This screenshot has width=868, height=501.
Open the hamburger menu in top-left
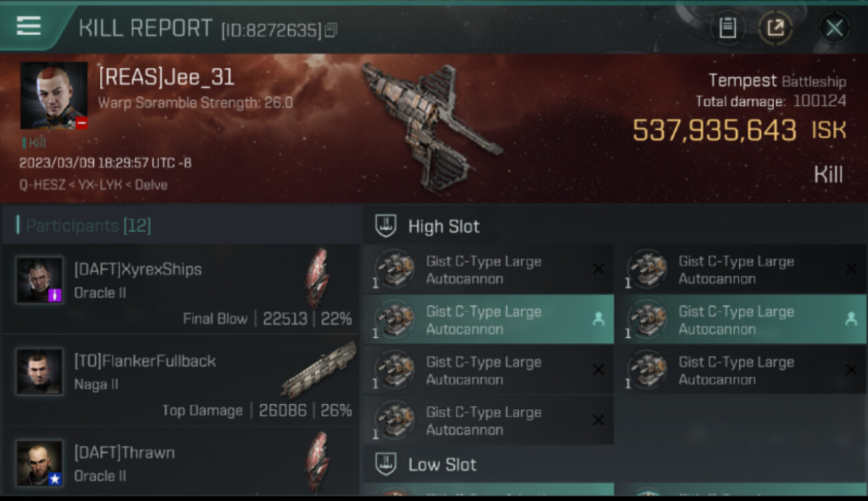pyautogui.click(x=29, y=26)
